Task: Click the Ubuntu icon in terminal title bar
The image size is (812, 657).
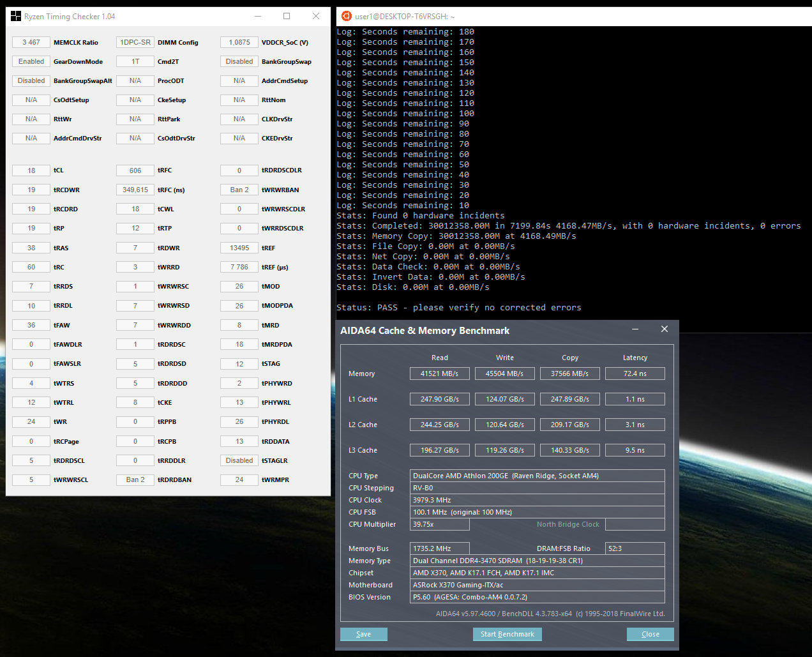Action: (347, 16)
